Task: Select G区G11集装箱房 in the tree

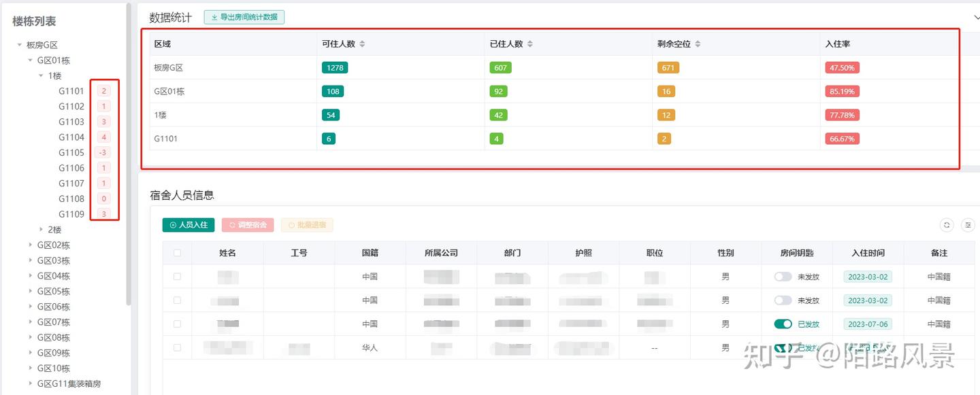Action: [x=69, y=384]
